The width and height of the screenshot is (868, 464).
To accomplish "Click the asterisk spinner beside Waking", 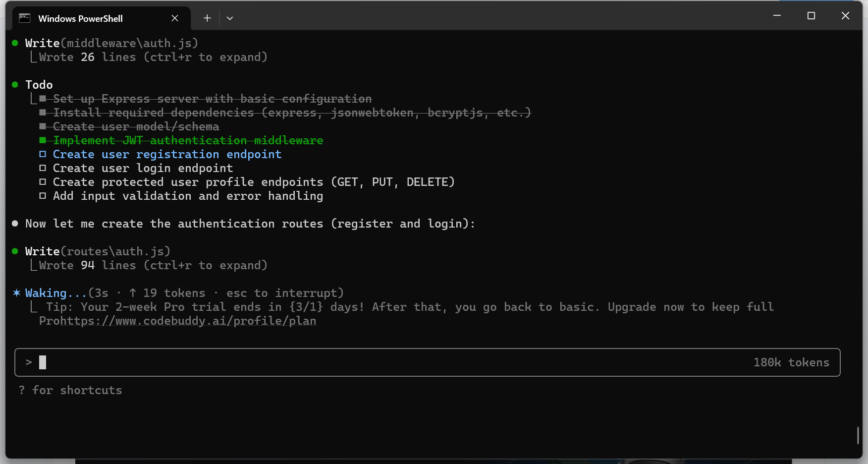I will [16, 292].
